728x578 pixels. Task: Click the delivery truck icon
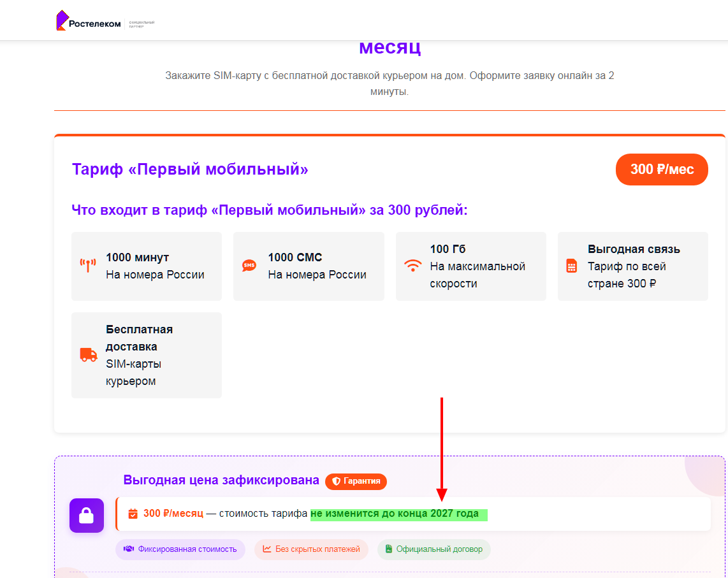click(89, 355)
